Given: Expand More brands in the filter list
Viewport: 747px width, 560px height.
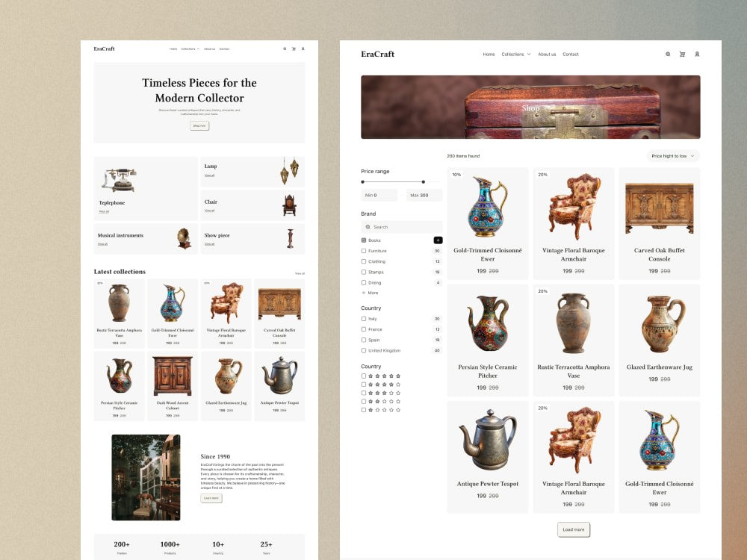Looking at the screenshot, I should pos(371,293).
